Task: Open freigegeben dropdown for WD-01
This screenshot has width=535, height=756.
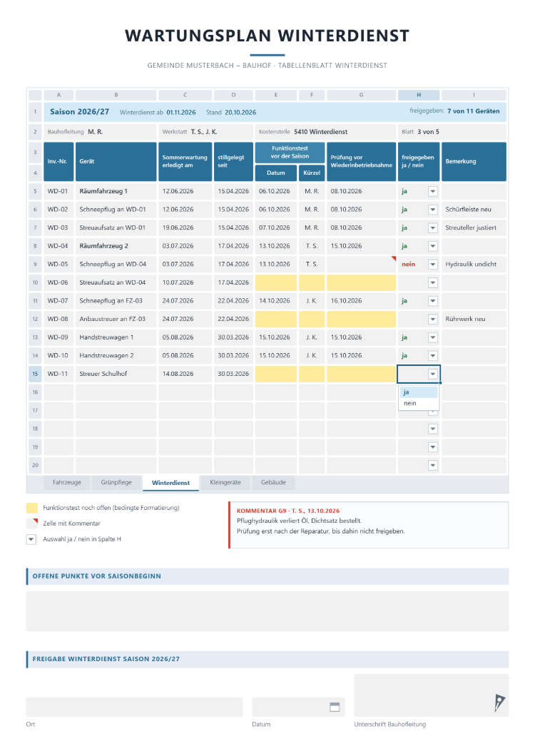Action: [433, 191]
